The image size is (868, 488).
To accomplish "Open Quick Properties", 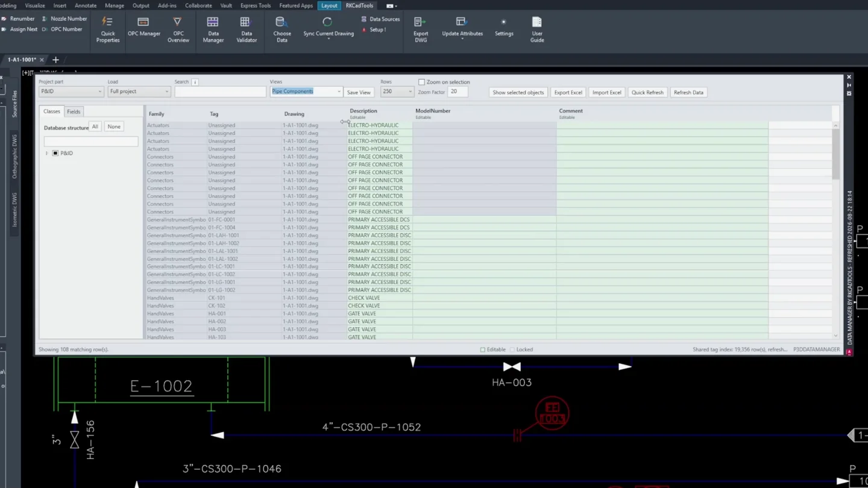I will click(x=108, y=30).
